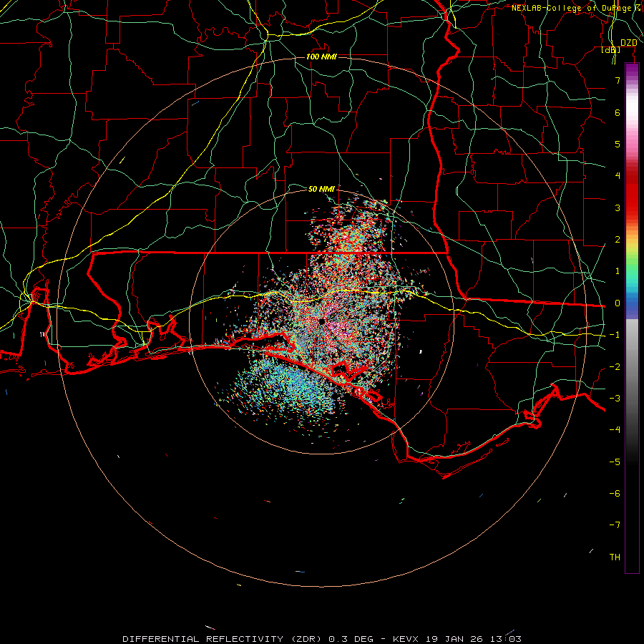Click the scale value -2 label
The height and width of the screenshot is (644, 644).
[x=615, y=367]
